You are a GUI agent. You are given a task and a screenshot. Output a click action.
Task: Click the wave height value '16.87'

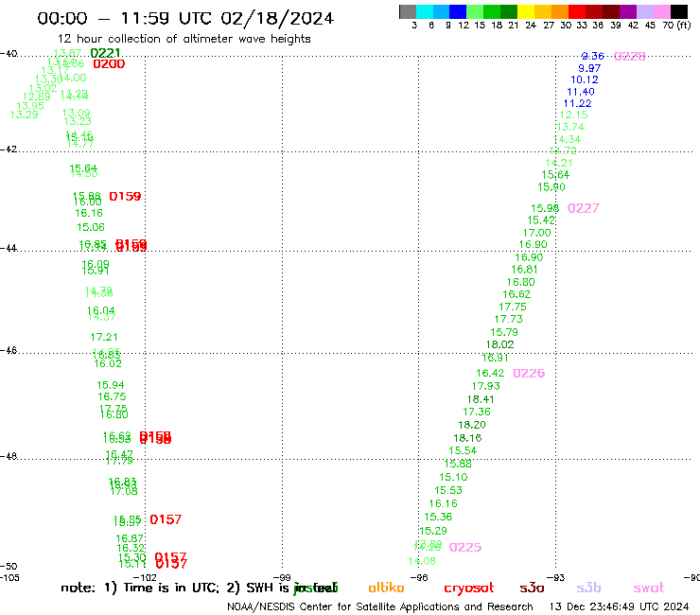130,538
